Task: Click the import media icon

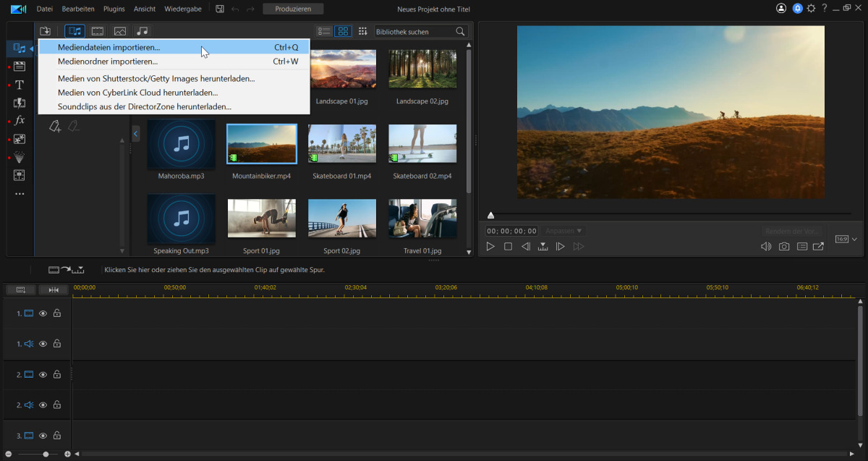Action: [45, 31]
